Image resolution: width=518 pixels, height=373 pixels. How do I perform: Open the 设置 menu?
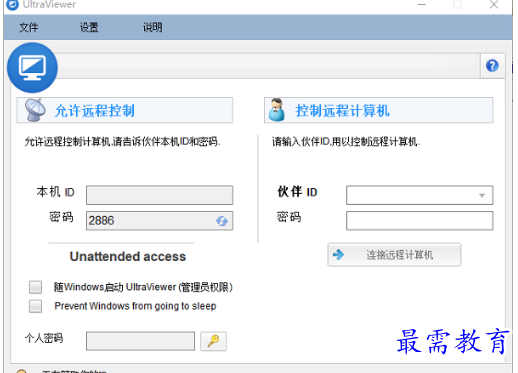click(89, 27)
